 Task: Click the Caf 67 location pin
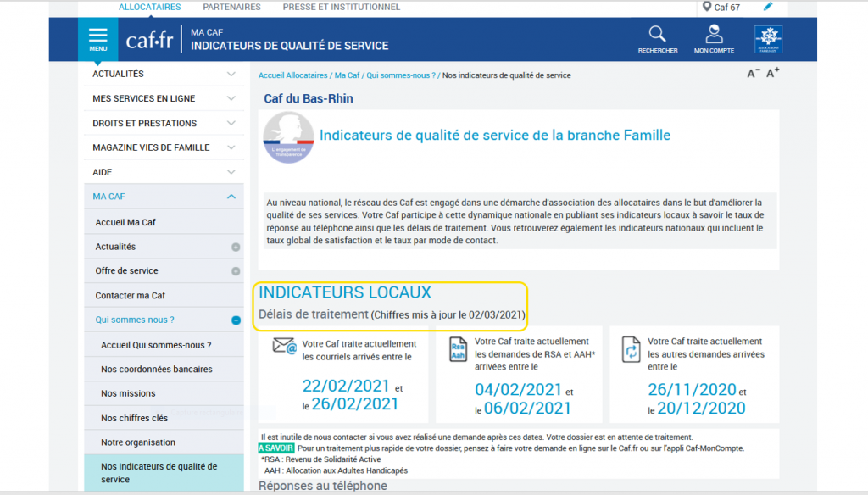[707, 7]
